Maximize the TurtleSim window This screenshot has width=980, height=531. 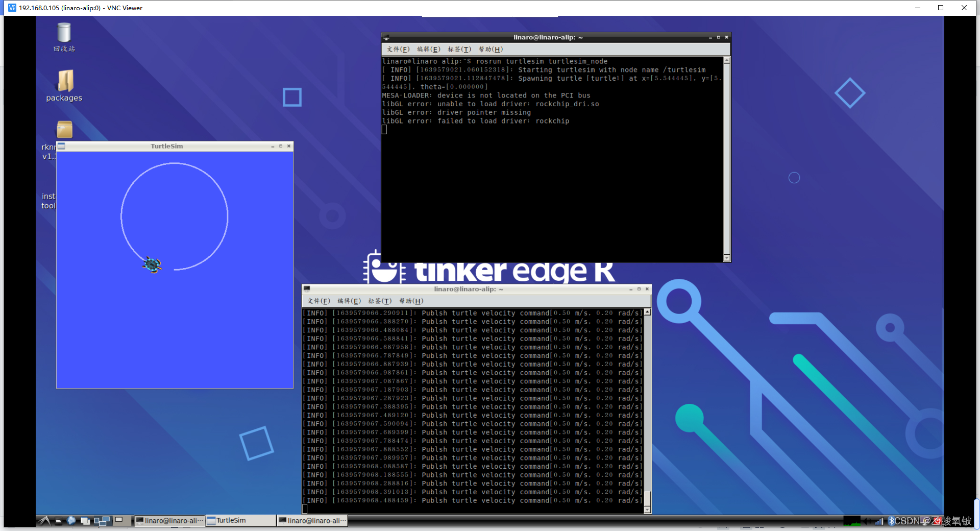point(280,146)
